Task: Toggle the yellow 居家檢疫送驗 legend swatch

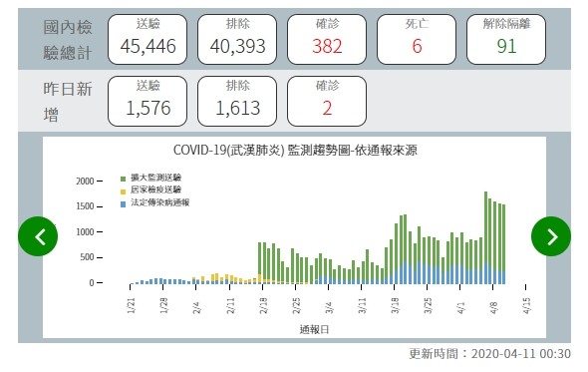Action: click(123, 191)
